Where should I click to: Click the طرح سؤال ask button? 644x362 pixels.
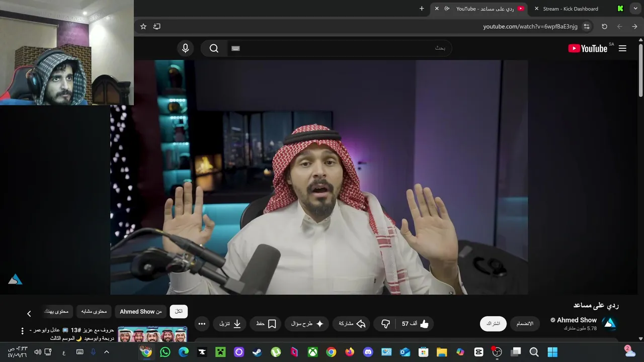[x=307, y=324]
